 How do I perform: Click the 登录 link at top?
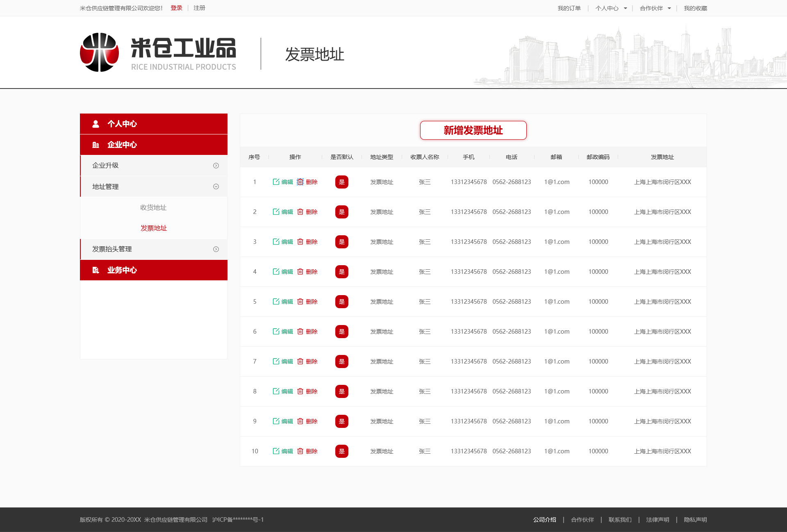(176, 8)
